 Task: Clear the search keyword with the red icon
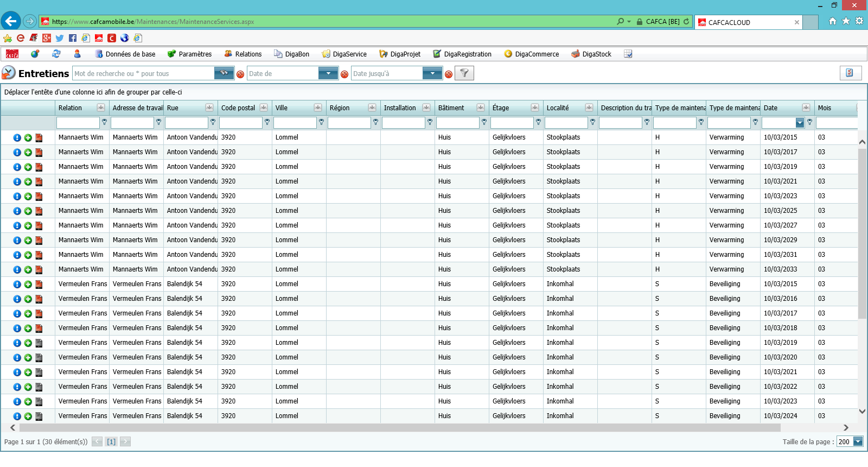(x=240, y=74)
